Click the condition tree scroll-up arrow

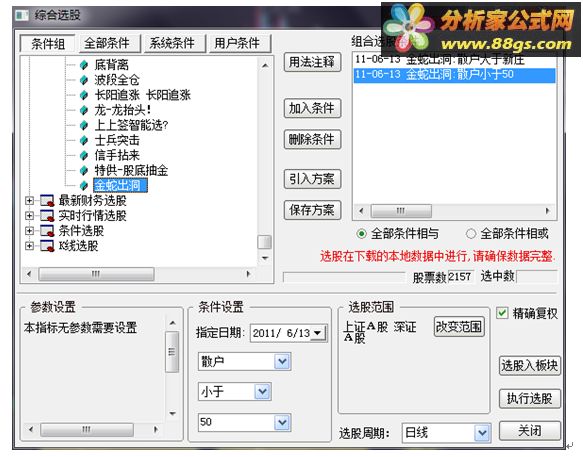[x=265, y=65]
